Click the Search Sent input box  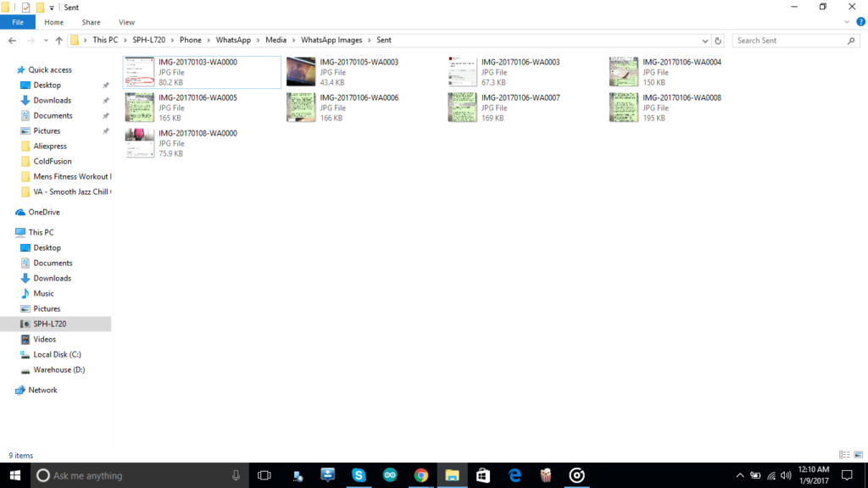[x=788, y=41]
